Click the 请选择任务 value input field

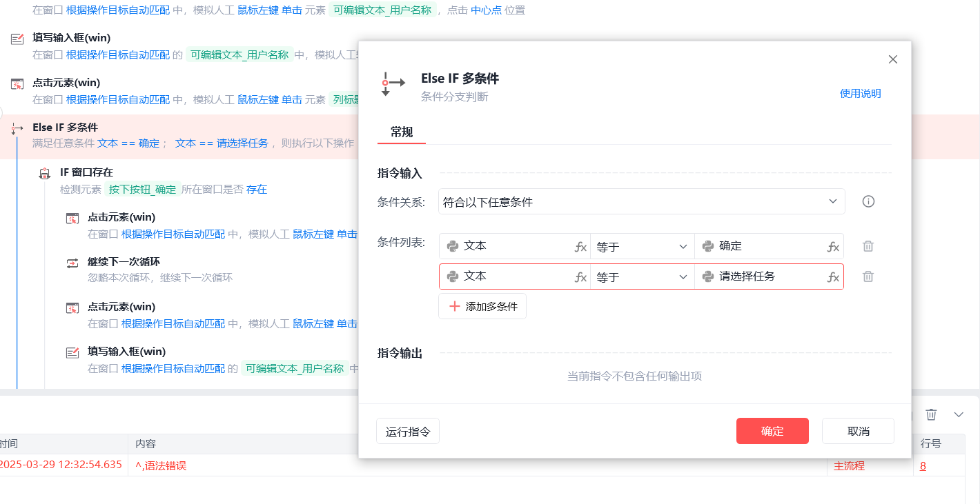(769, 276)
